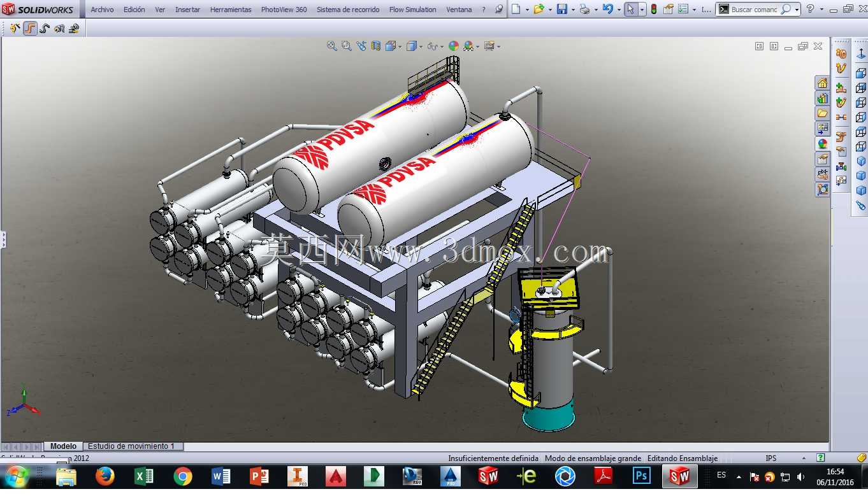The image size is (868, 503).
Task: Click the electrical cable routing tool
Action: coord(59,28)
